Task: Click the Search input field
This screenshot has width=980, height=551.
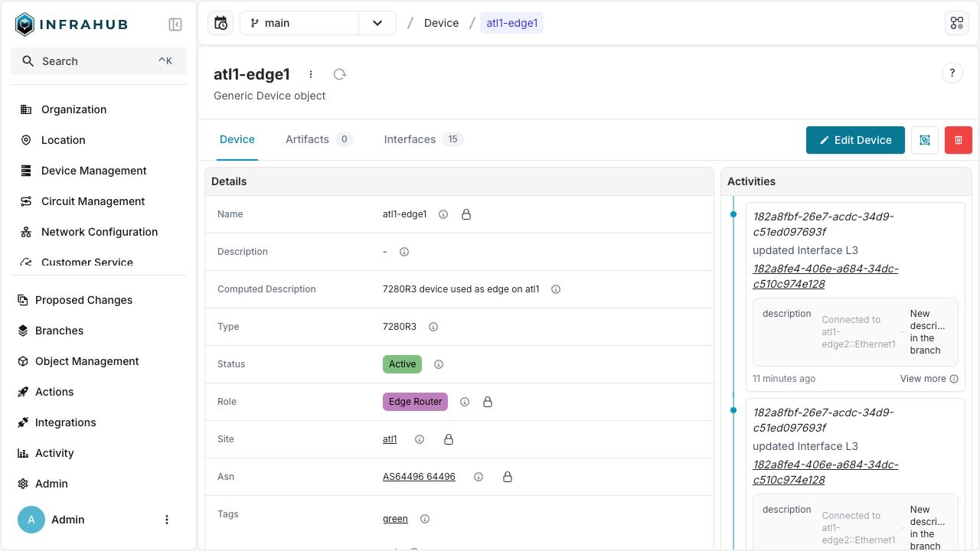Action: point(98,60)
